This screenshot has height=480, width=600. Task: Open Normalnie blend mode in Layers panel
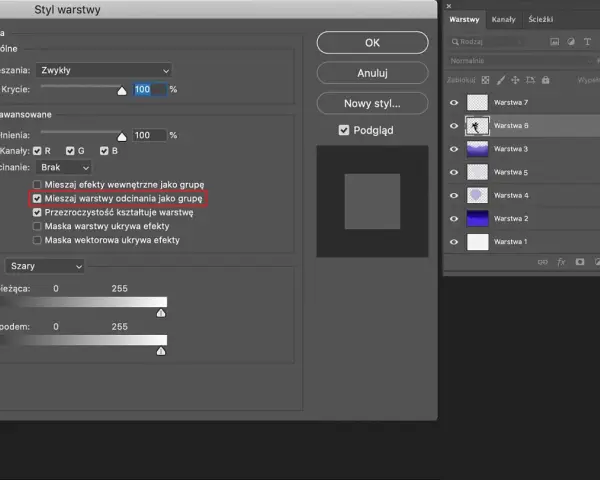522,60
